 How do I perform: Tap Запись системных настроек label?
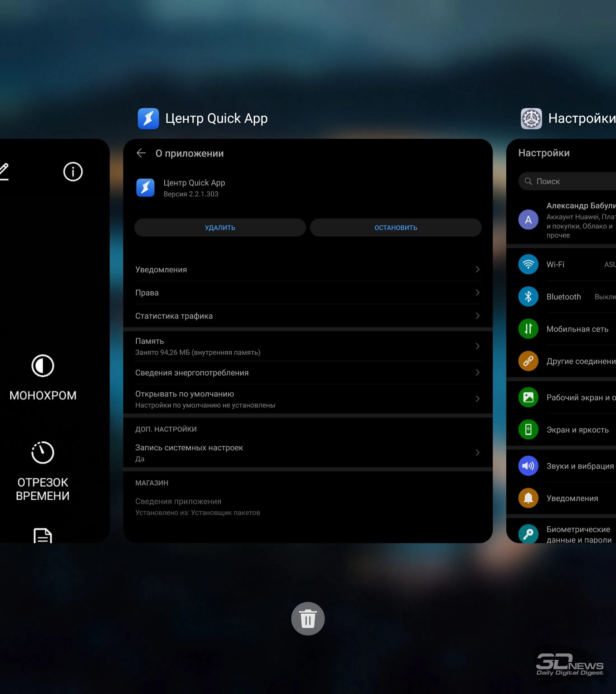[x=189, y=447]
